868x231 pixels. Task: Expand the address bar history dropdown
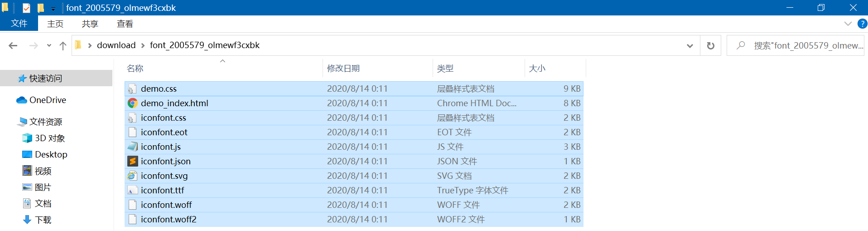pyautogui.click(x=690, y=45)
